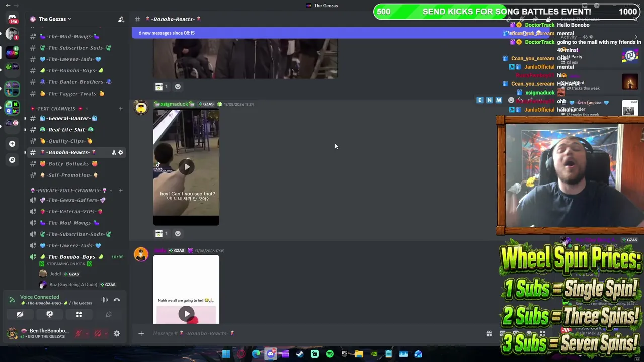Open xsigmaduck's avatar
644x362 pixels.
tap(141, 108)
